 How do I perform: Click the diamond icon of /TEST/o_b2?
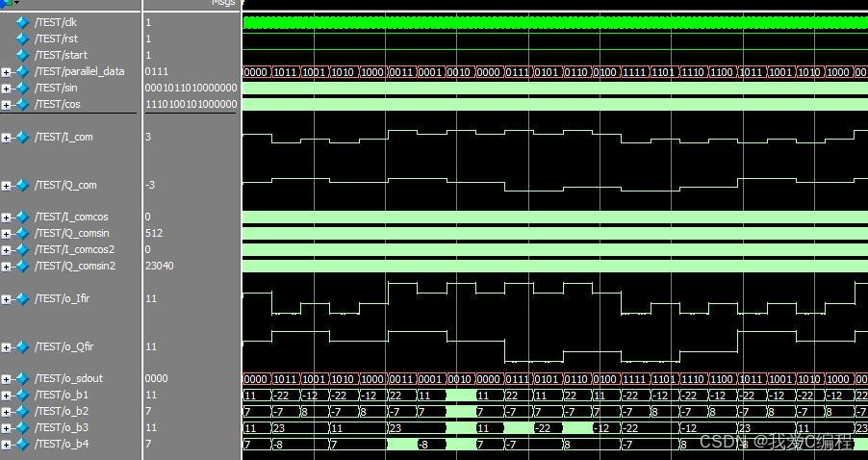[x=22, y=411]
